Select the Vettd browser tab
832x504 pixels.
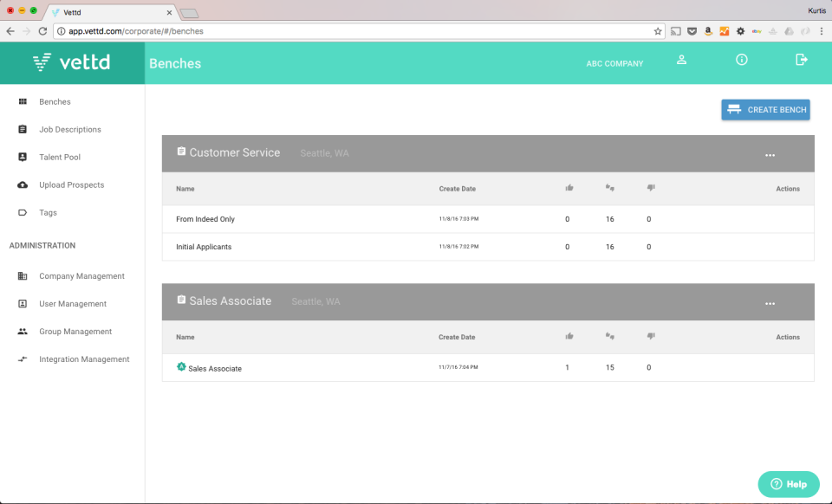pos(112,12)
